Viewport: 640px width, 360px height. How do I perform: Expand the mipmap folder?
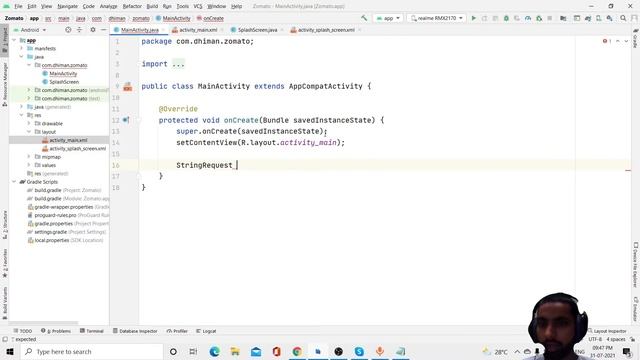point(29,157)
